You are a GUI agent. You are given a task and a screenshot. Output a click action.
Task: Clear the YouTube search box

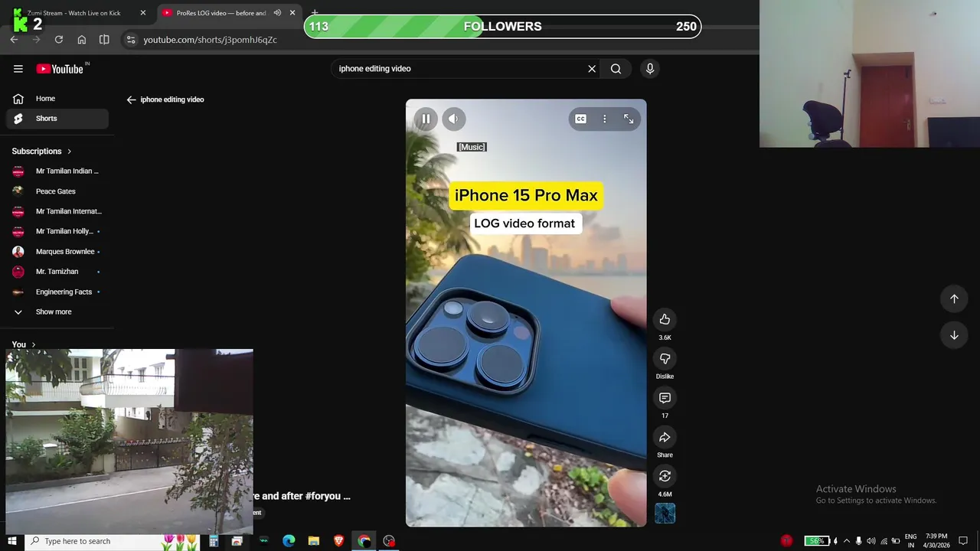pyautogui.click(x=592, y=69)
